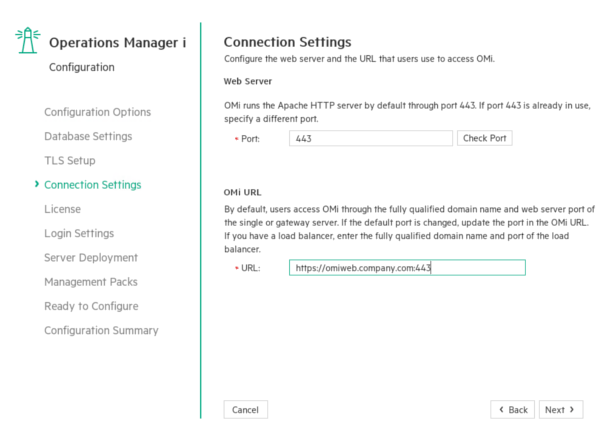610x441 pixels.
Task: Open Configuration Summary step
Action: point(101,330)
